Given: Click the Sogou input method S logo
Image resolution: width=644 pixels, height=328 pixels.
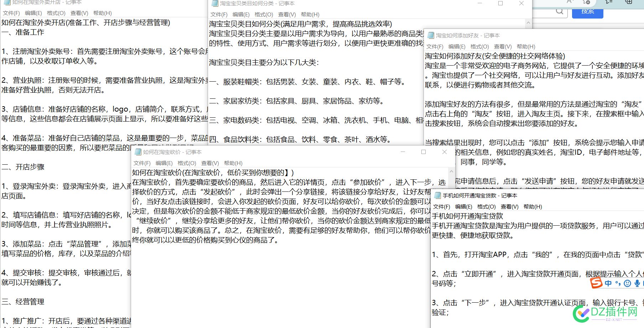Looking at the screenshot, I should 596,283.
